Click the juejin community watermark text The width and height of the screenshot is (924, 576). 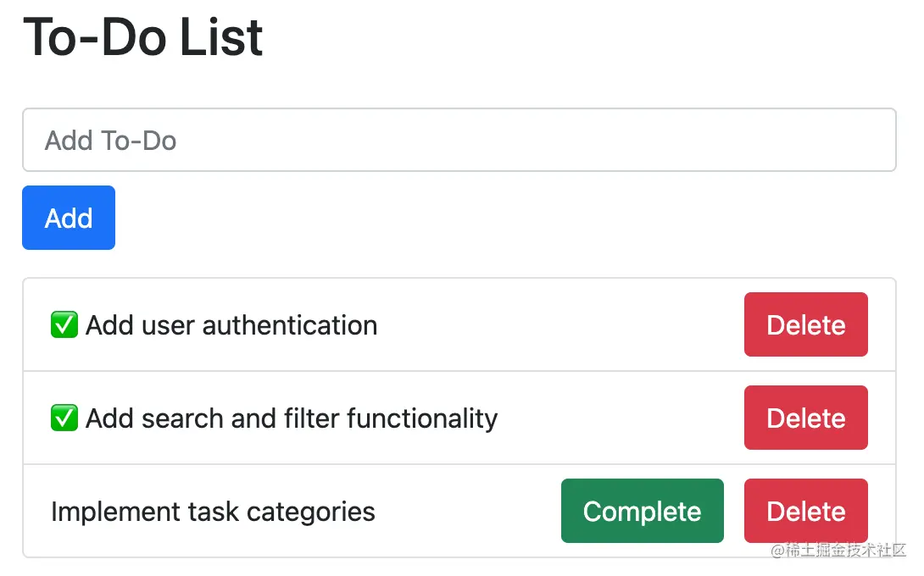838,550
